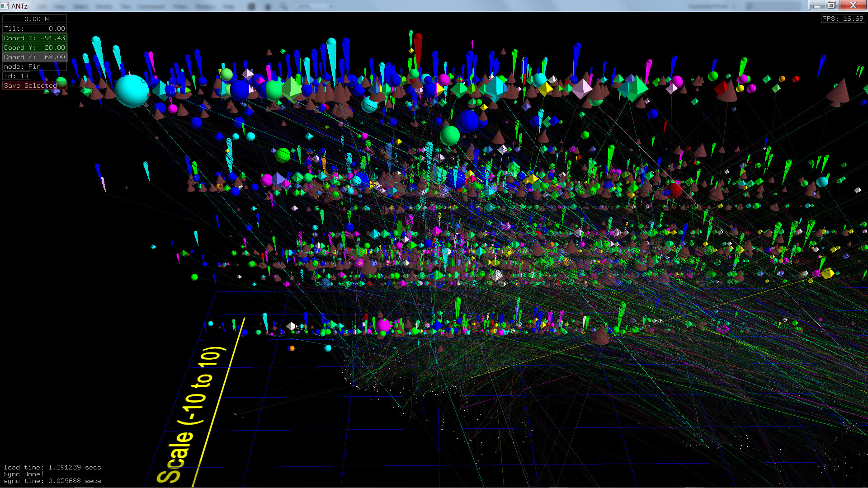This screenshot has height=488, width=868.
Task: Click the compass heading 0.00 N box
Action: click(x=35, y=19)
